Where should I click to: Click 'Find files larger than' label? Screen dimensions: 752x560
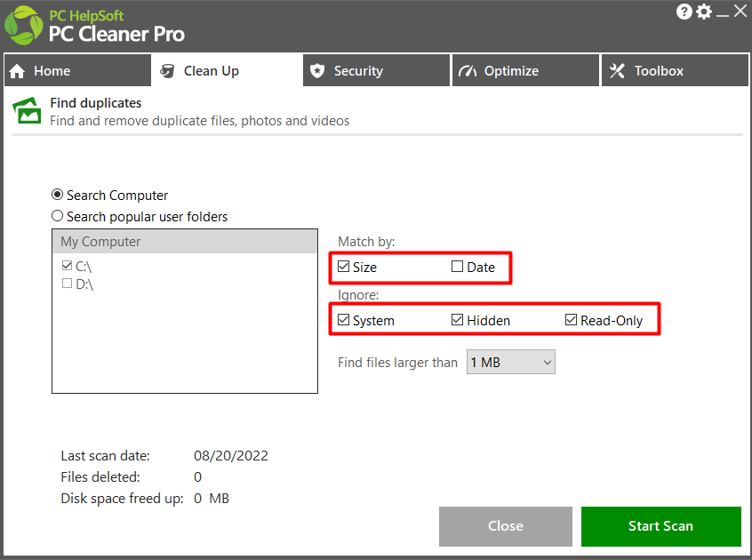pos(397,363)
